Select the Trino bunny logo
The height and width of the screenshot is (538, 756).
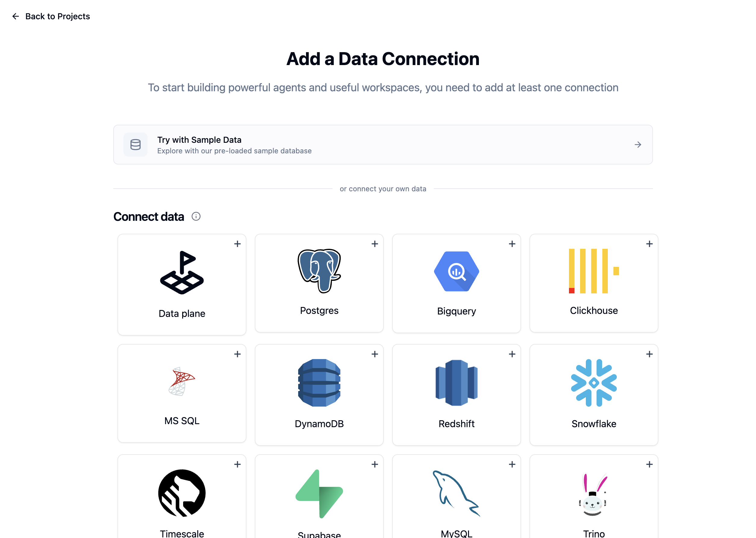point(593,496)
